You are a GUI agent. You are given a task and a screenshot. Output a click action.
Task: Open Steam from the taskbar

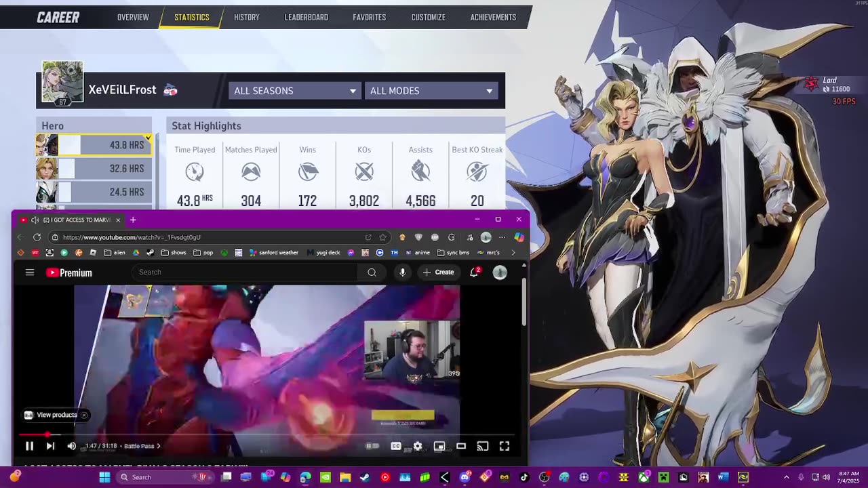click(x=365, y=477)
